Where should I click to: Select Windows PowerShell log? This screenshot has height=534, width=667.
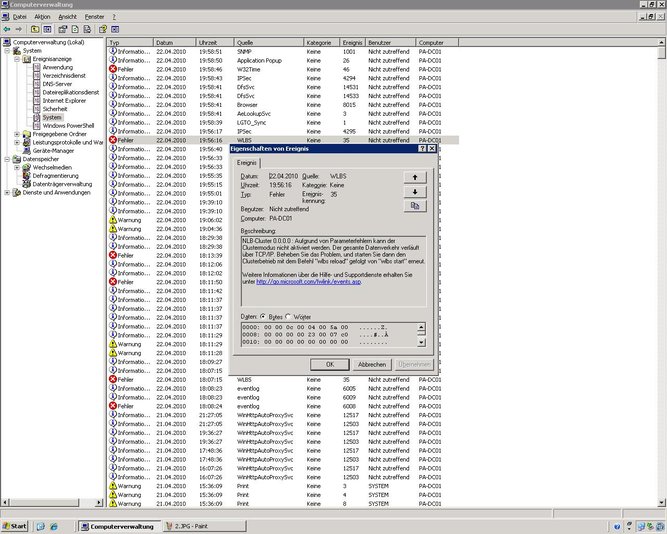click(x=68, y=126)
